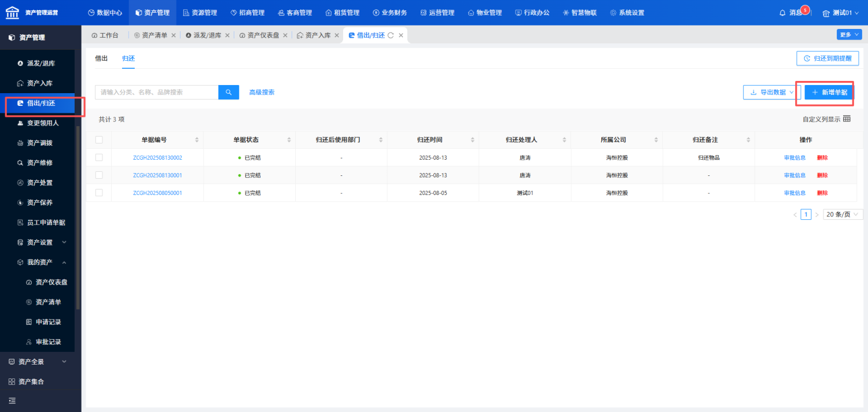
Task: Close the 借出/归还 tab
Action: pos(401,35)
